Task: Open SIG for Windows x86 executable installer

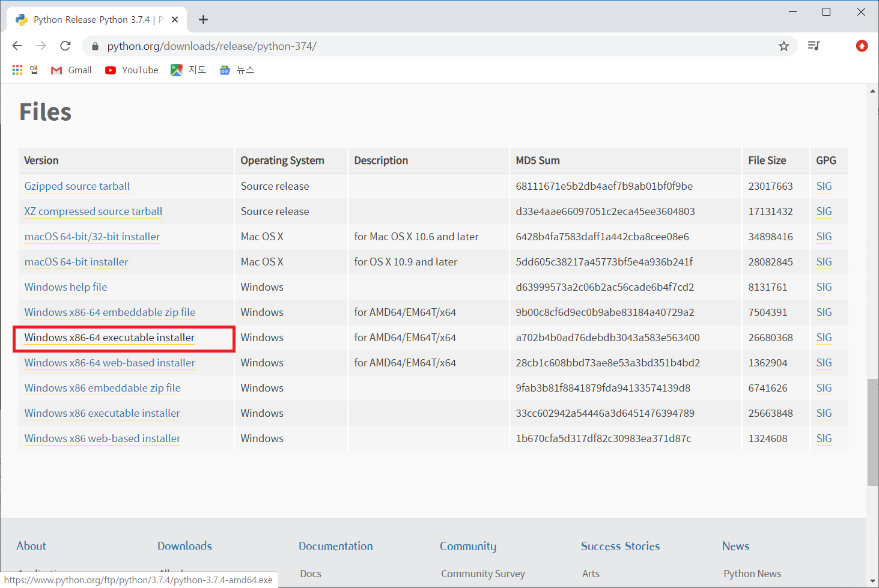Action: (824, 413)
